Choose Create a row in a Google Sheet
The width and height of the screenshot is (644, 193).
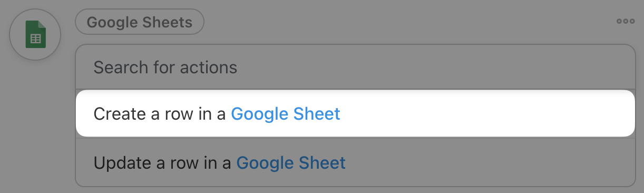click(355, 113)
